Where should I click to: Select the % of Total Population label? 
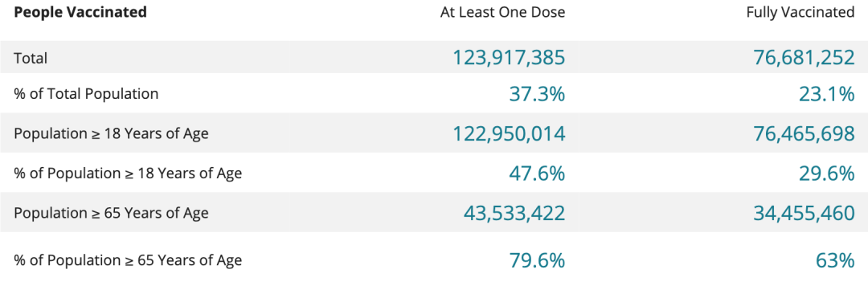[x=86, y=94]
